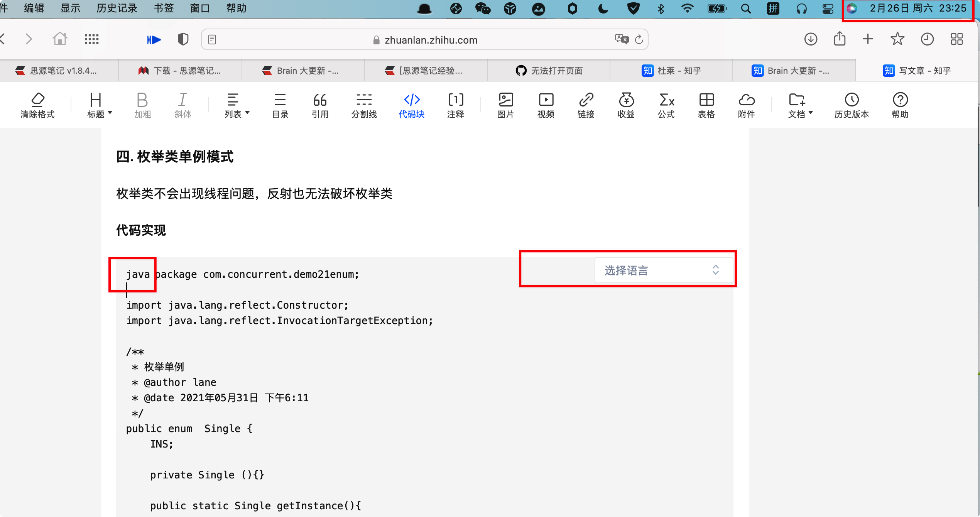The width and height of the screenshot is (980, 517).
Task: Insert a formula (公式)
Action: [x=666, y=105]
